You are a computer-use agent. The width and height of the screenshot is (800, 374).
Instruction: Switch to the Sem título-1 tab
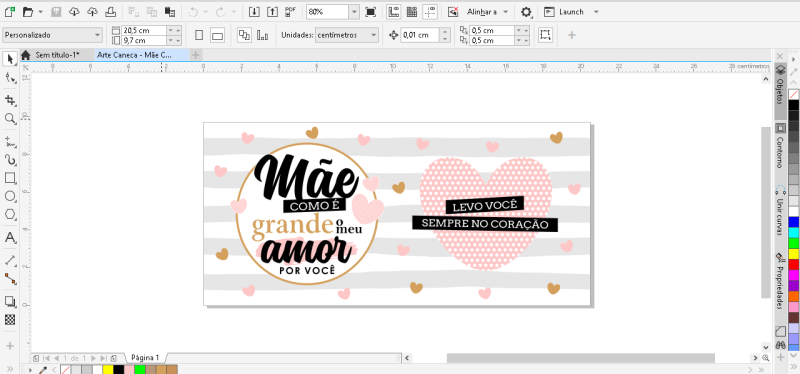(x=57, y=55)
